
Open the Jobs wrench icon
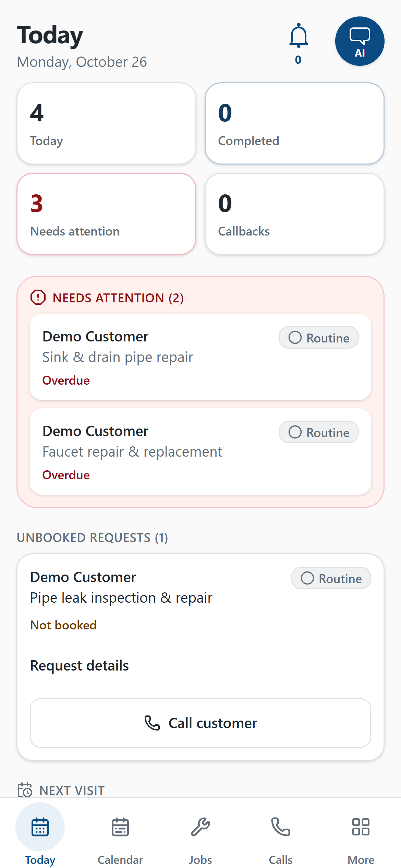pyautogui.click(x=200, y=827)
